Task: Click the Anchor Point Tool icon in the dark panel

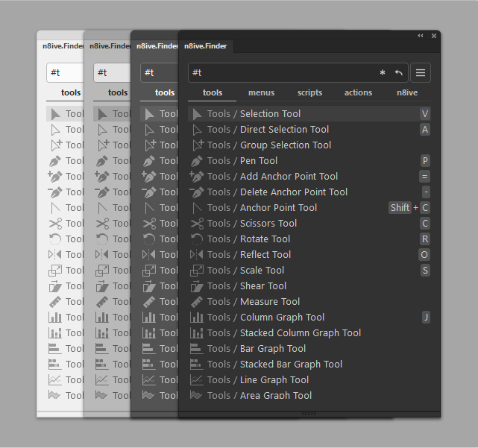Action: pos(197,208)
